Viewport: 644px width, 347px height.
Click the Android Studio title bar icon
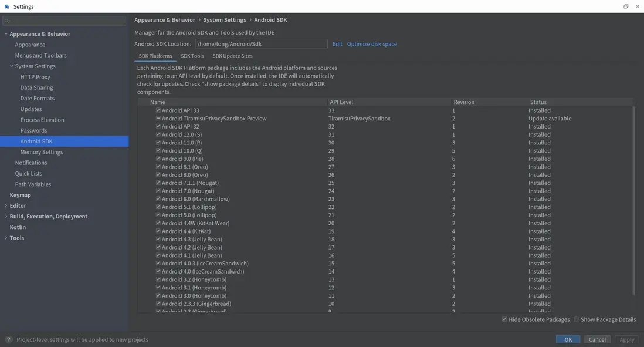tap(6, 6)
